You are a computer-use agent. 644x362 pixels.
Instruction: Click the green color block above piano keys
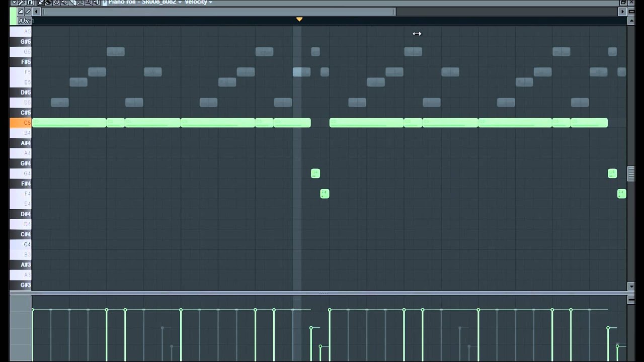click(x=13, y=17)
